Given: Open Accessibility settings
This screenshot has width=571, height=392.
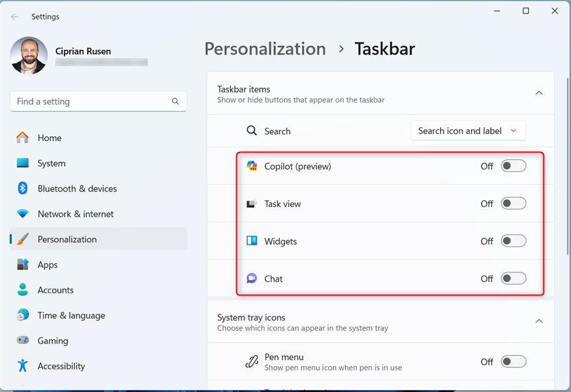Looking at the screenshot, I should coord(99,366).
